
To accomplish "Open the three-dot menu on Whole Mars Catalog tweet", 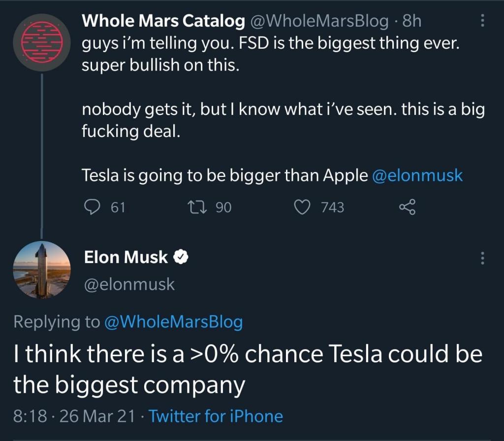I will [482, 20].
